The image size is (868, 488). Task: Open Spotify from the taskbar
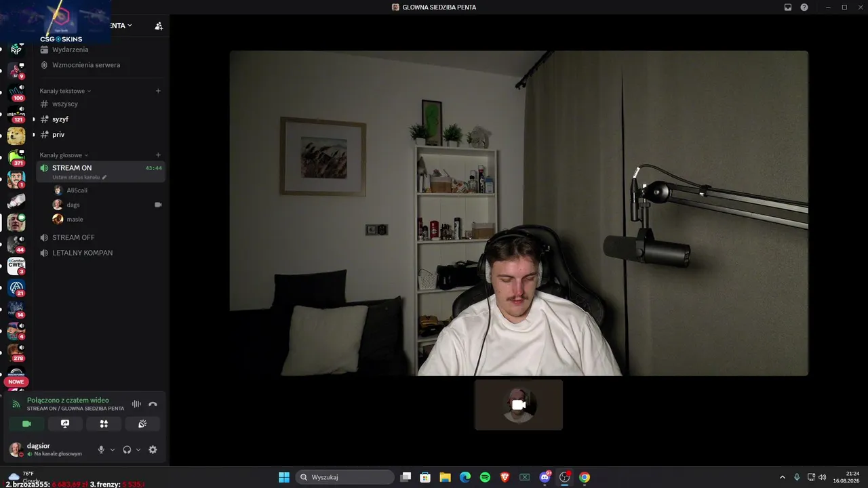click(485, 477)
